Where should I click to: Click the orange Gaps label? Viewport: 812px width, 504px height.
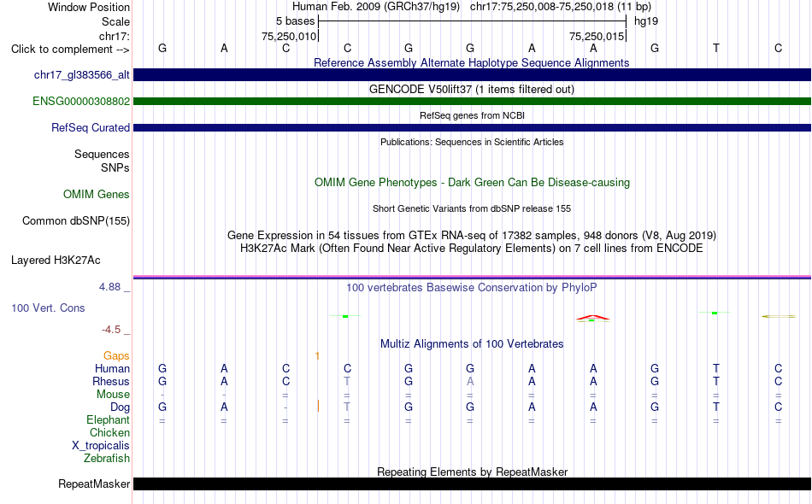tap(116, 355)
